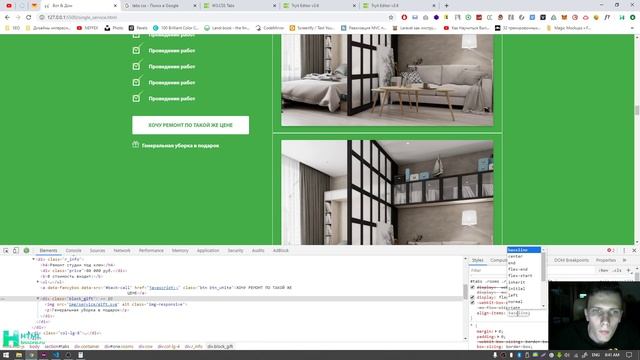Reload the page with the refresh icon
The height and width of the screenshot is (360, 640).
coord(29,17)
